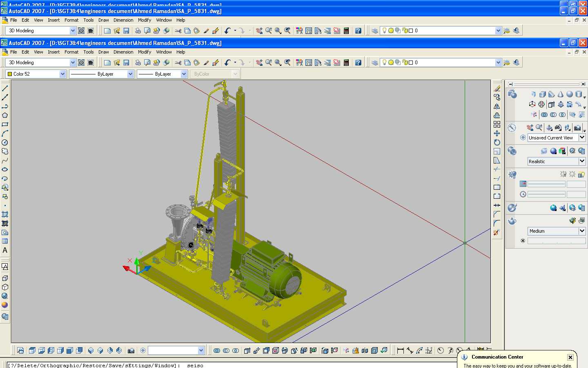
Task: Select the Move tool in Modify toolbar
Action: point(497,133)
